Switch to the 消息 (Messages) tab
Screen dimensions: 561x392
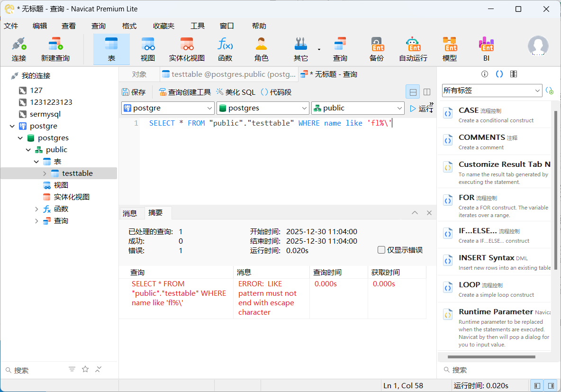point(130,213)
